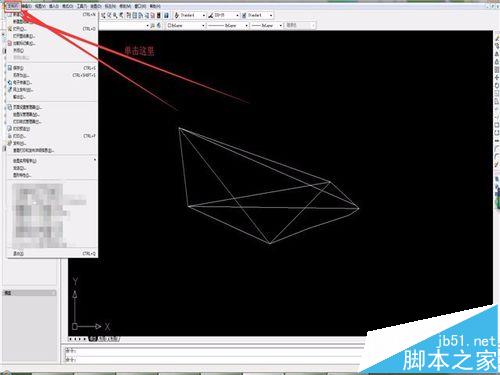Screen dimensions: 500x375
Task: Click the Layer Previous icon
Action: 159,25
